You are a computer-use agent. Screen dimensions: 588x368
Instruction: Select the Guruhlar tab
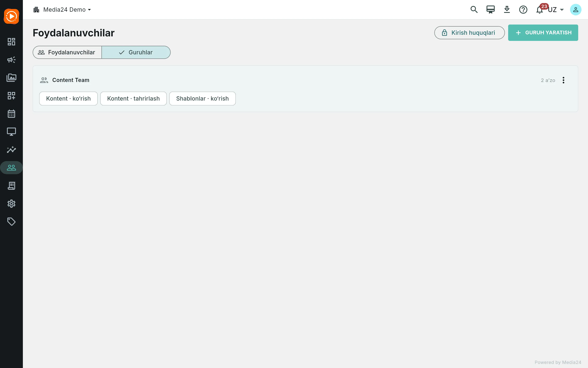pyautogui.click(x=136, y=52)
